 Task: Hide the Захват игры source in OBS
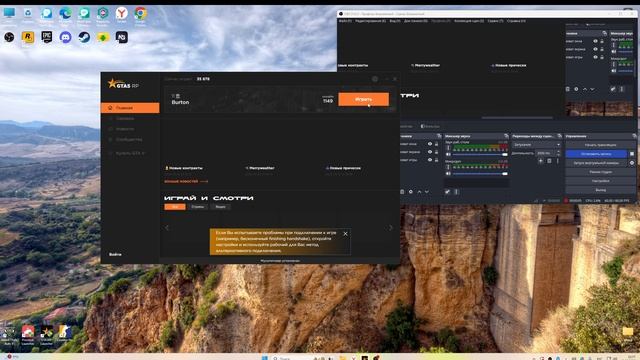pos(430,160)
